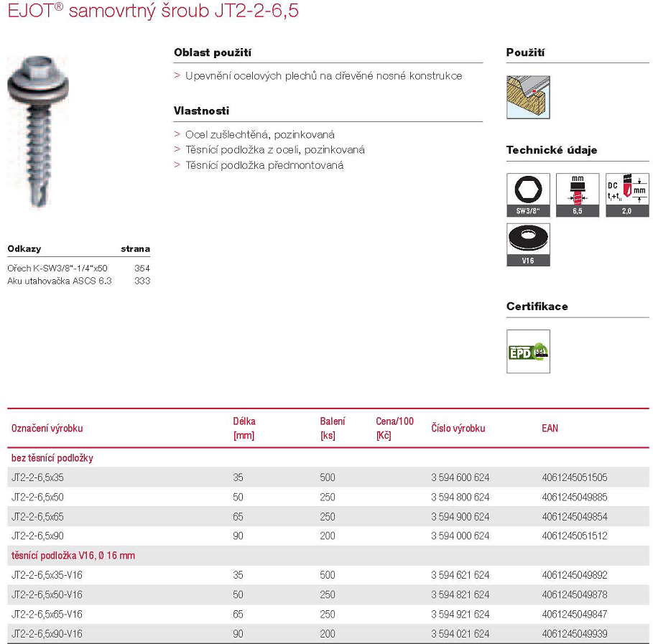The height and width of the screenshot is (644, 653).
Task: Click EAN 4061245049854
Action: click(x=575, y=517)
